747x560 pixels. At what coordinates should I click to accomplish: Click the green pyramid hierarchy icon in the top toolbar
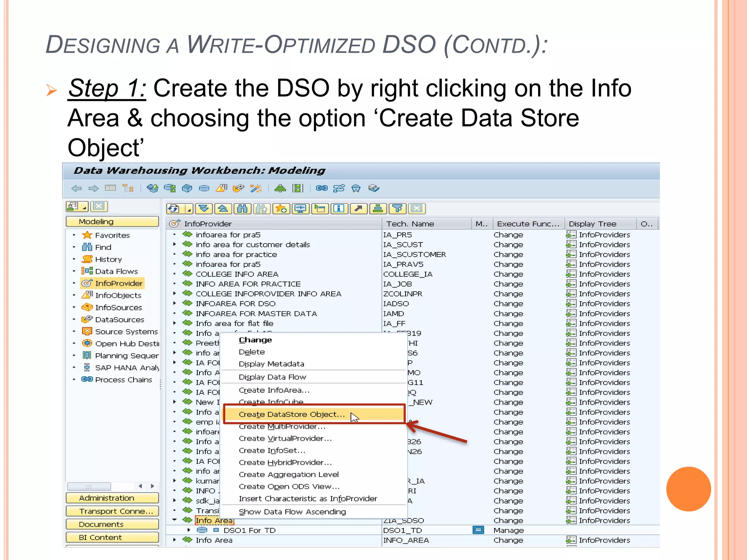tap(280, 188)
